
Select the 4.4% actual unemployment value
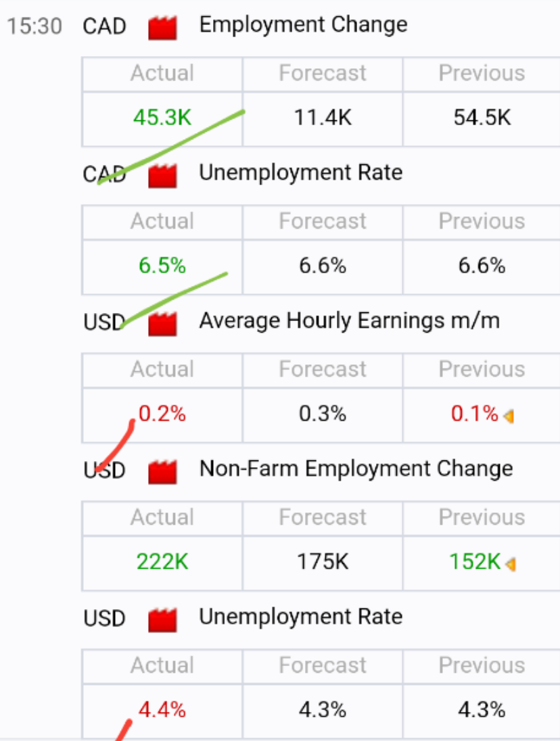[162, 710]
